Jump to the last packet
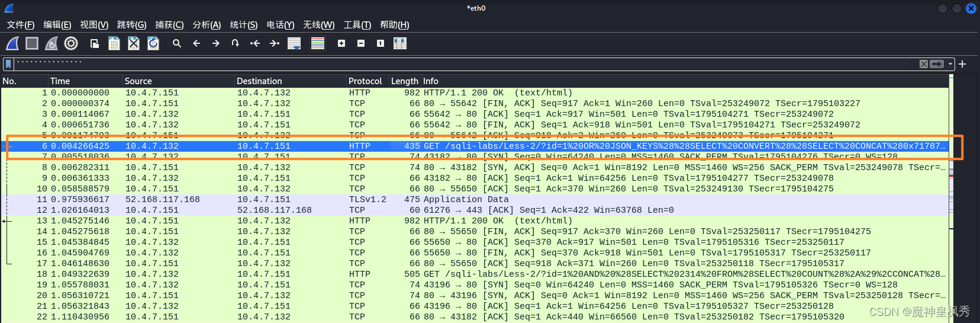Image resolution: width=980 pixels, height=323 pixels. click(x=275, y=43)
